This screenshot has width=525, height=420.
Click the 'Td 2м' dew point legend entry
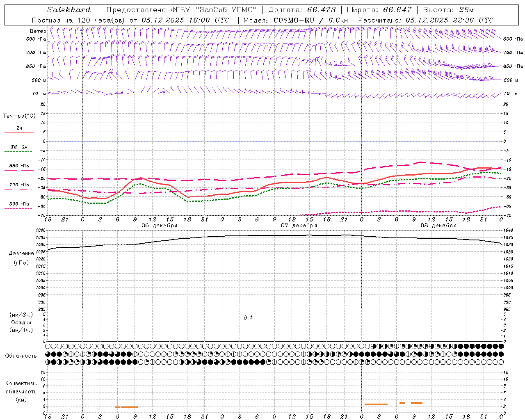pyautogui.click(x=19, y=147)
